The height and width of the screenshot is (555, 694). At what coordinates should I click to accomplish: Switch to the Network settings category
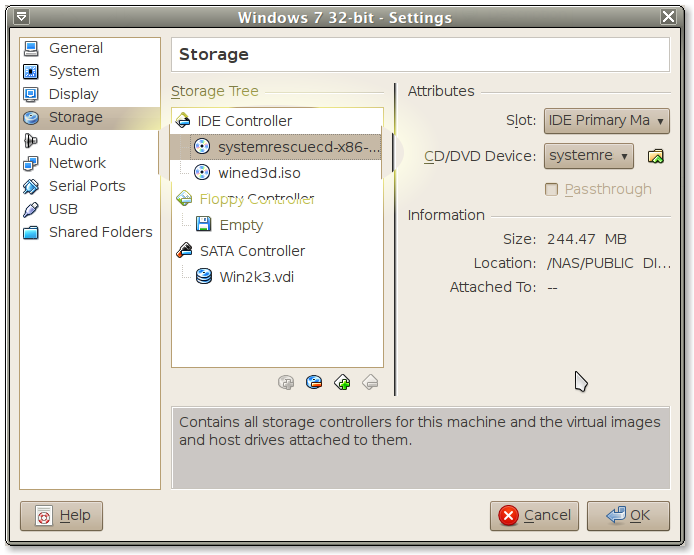pos(77,163)
